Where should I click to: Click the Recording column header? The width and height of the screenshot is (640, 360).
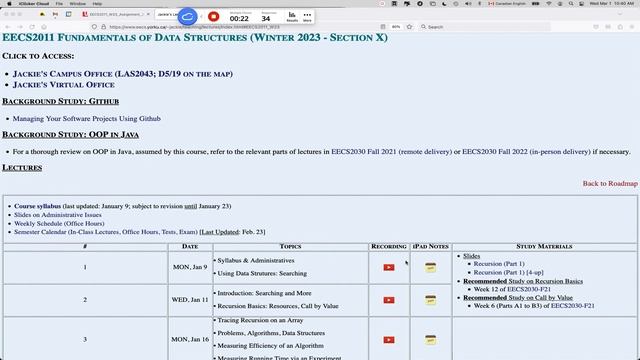[x=389, y=247]
